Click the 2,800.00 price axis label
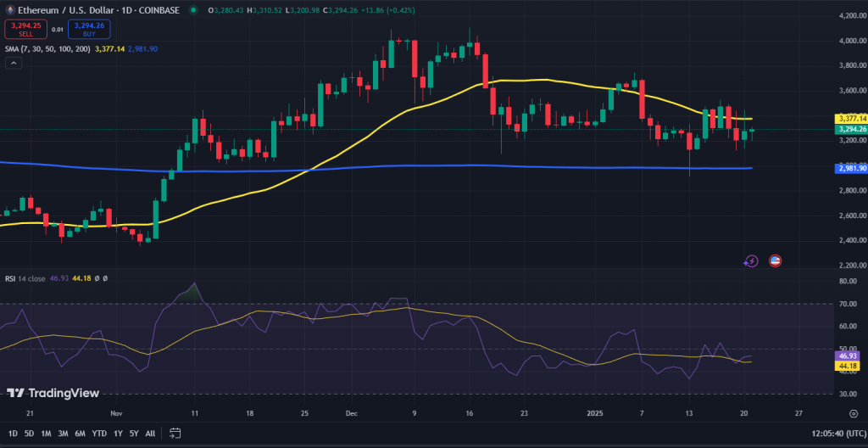Viewport: 868px width, 448px height. pyautogui.click(x=852, y=191)
